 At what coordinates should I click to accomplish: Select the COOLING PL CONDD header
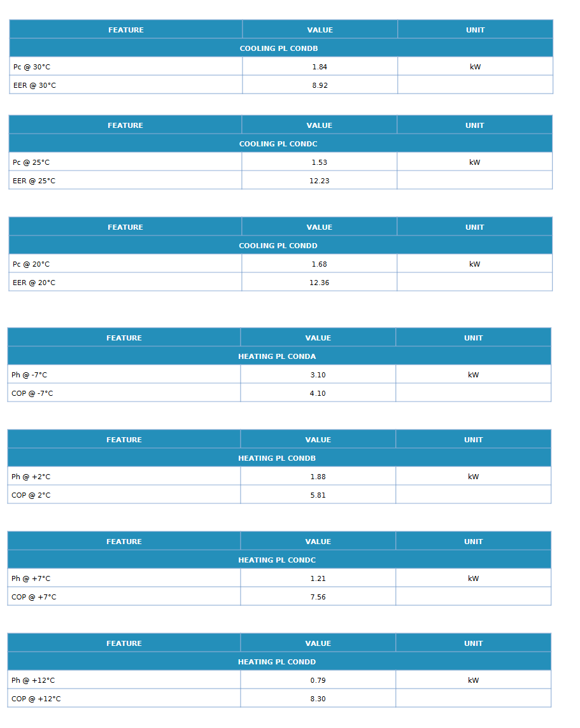278,246
